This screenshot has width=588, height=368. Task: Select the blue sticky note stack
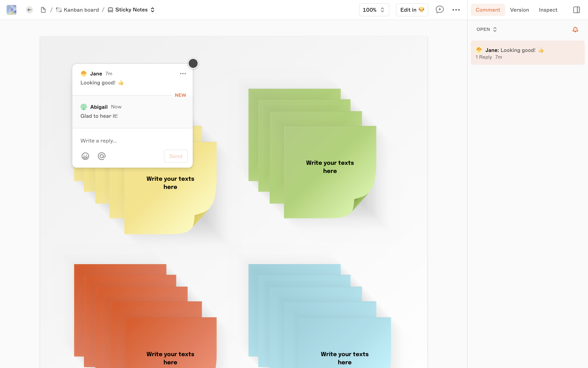[320, 316]
